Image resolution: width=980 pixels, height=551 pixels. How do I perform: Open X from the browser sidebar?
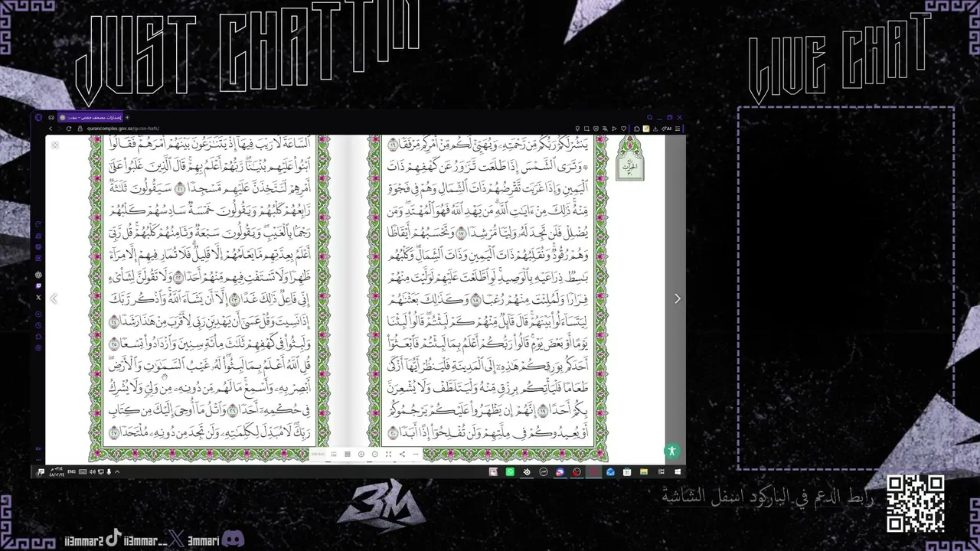pos(39,298)
